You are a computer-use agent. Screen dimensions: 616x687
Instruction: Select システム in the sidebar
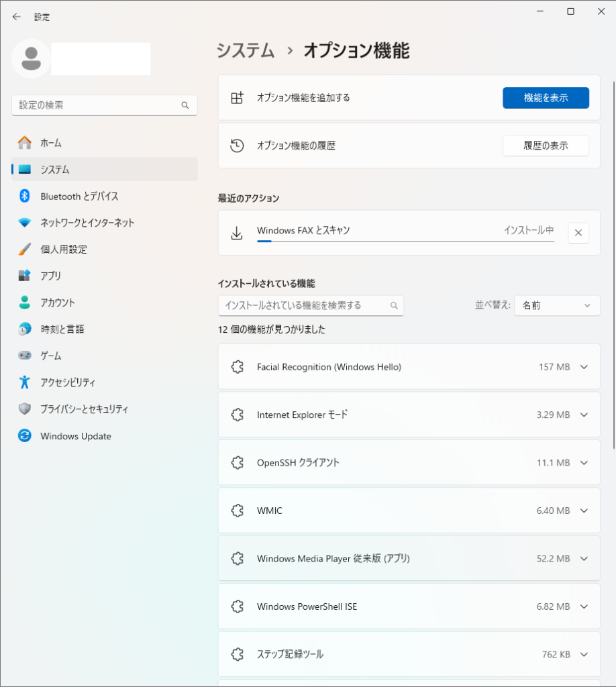(104, 169)
